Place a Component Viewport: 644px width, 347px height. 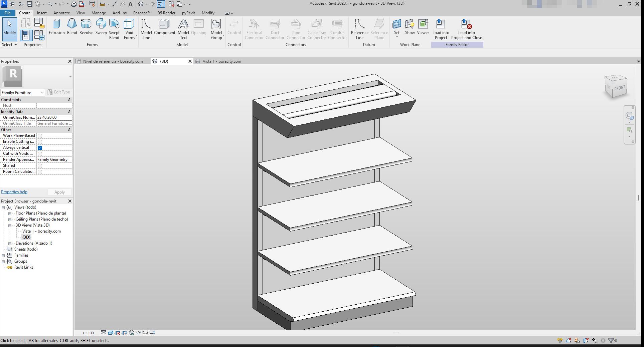[164, 27]
